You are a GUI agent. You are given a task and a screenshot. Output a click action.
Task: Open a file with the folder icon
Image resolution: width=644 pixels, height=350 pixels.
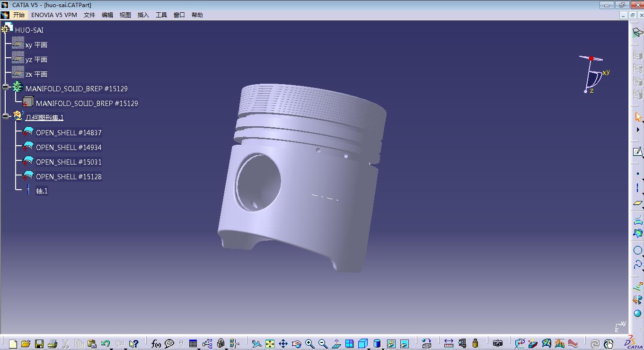[26, 344]
